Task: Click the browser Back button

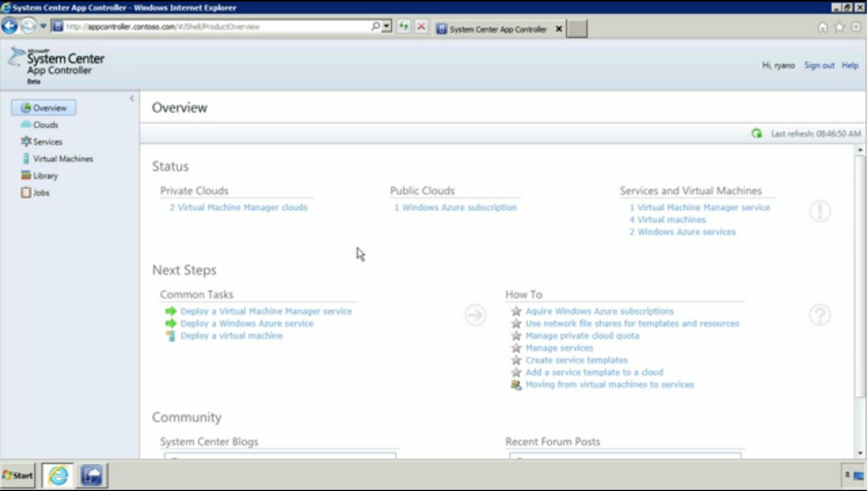Action: [10, 25]
